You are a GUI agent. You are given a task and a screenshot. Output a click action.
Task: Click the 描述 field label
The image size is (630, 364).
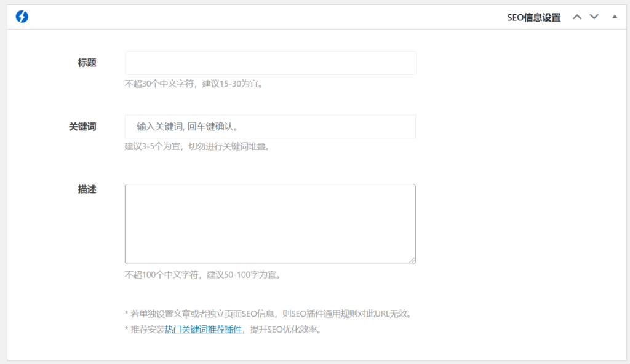click(87, 190)
